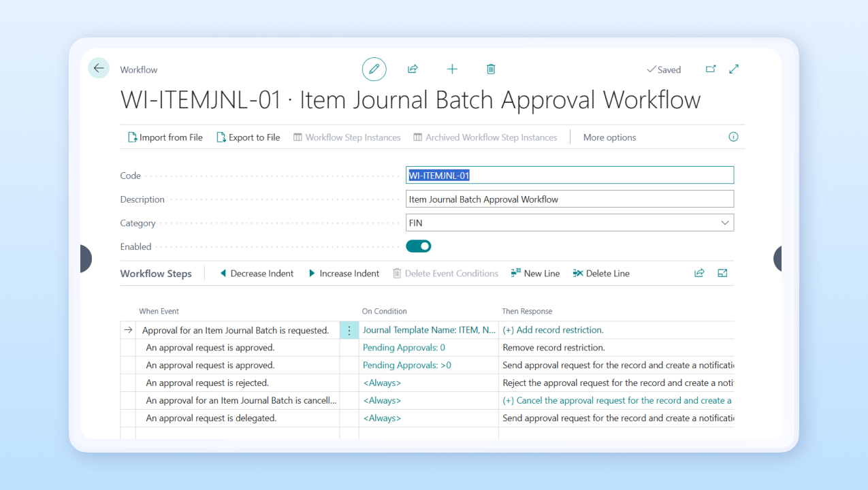
Task: Share the Workflow Steps list icon
Action: click(x=699, y=272)
